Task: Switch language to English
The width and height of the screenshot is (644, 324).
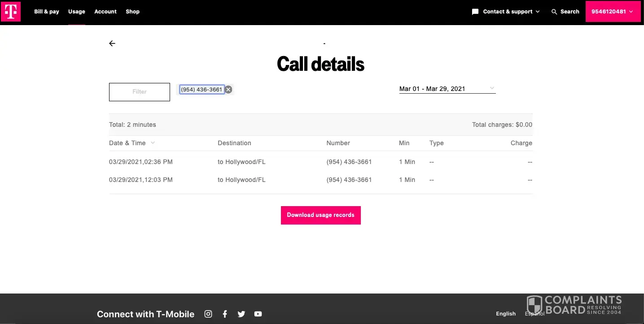Action: (x=506, y=314)
